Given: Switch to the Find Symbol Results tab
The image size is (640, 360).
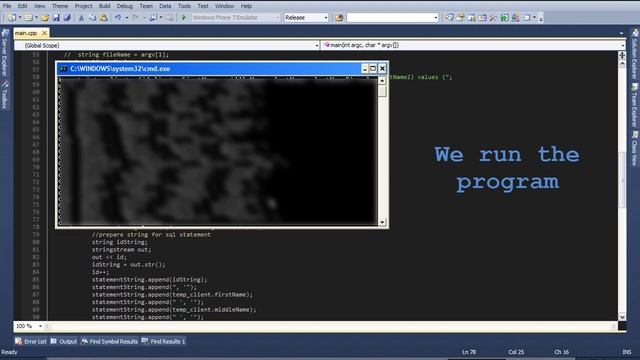Looking at the screenshot, I should pyautogui.click(x=109, y=341).
